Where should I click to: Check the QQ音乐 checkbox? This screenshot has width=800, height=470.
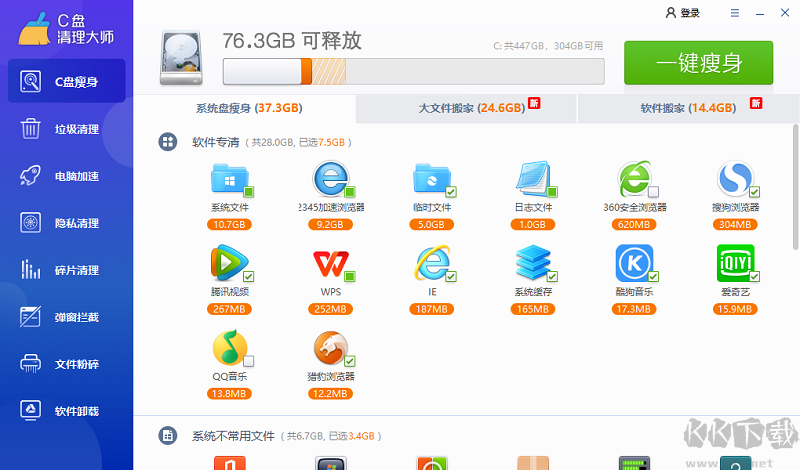[248, 361]
